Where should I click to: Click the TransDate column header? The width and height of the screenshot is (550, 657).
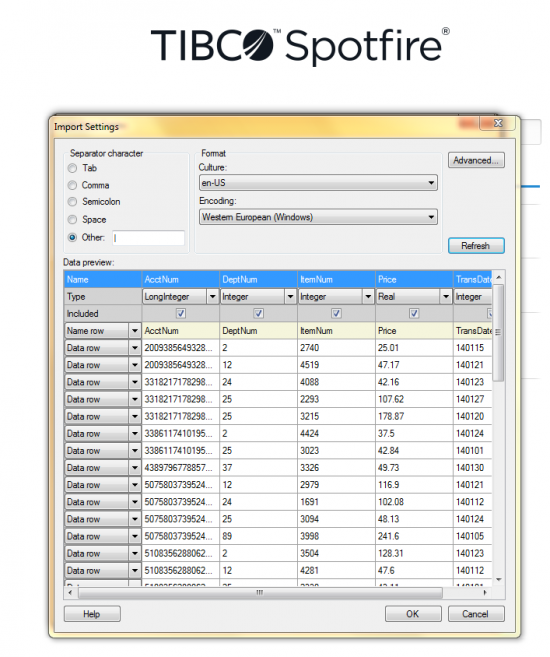[473, 279]
